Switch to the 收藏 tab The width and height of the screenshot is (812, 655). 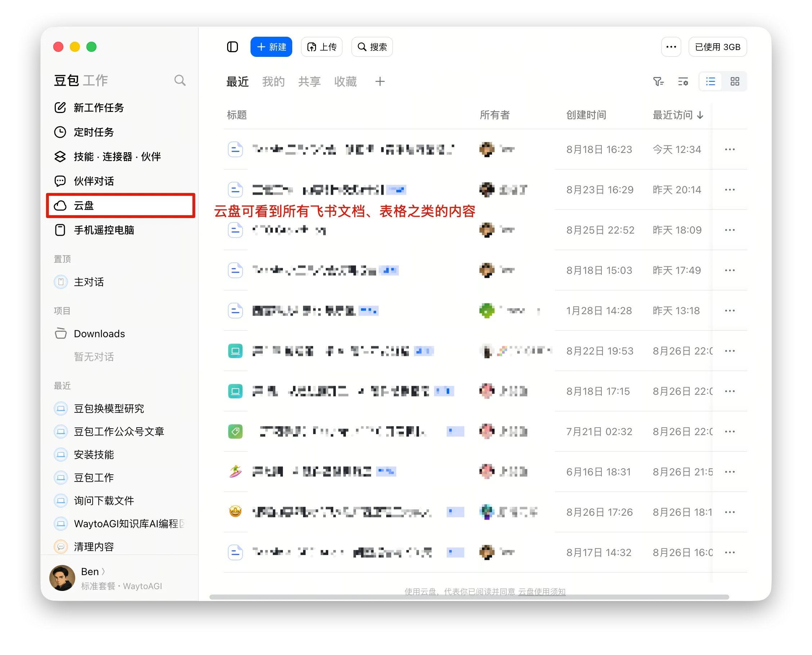(x=345, y=81)
